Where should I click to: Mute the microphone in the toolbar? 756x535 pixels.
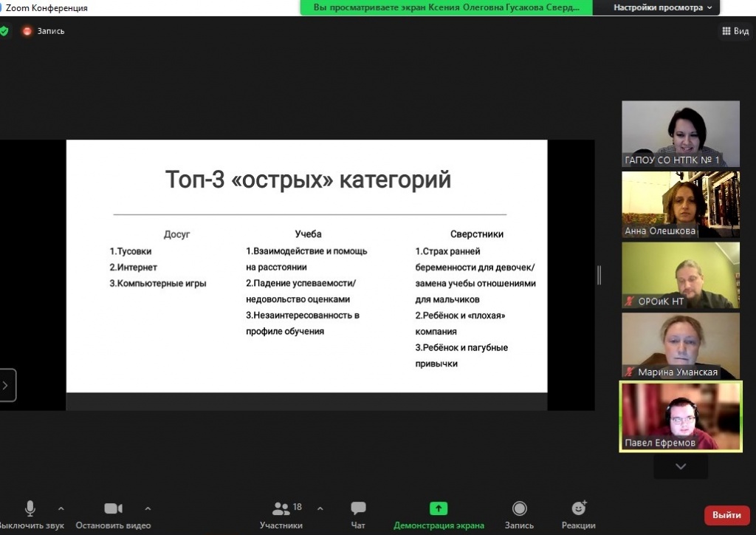[x=30, y=509]
